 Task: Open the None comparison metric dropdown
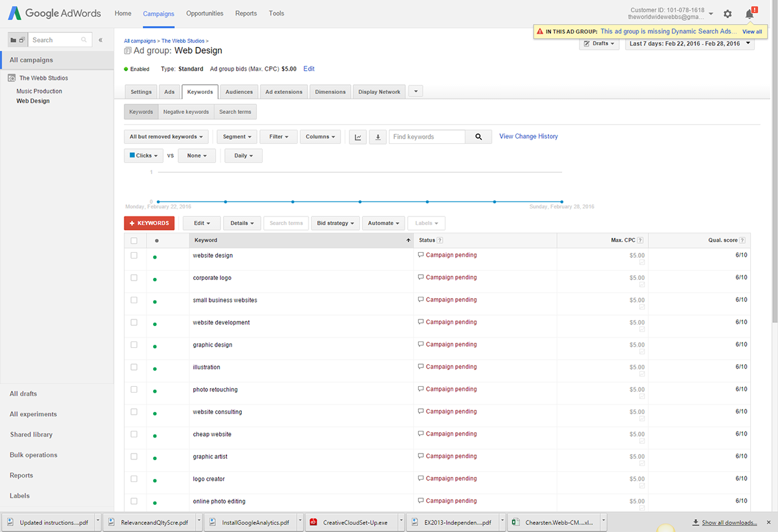pyautogui.click(x=197, y=156)
